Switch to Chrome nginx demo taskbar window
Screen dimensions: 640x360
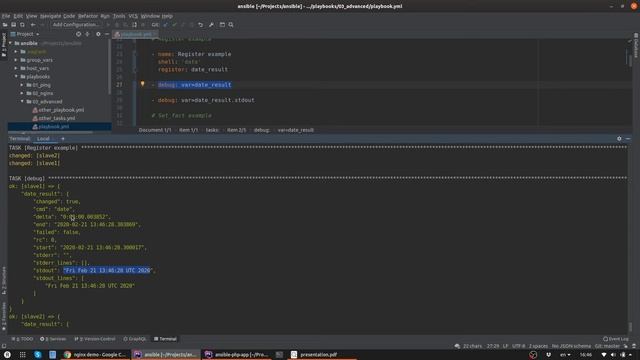(x=96, y=355)
